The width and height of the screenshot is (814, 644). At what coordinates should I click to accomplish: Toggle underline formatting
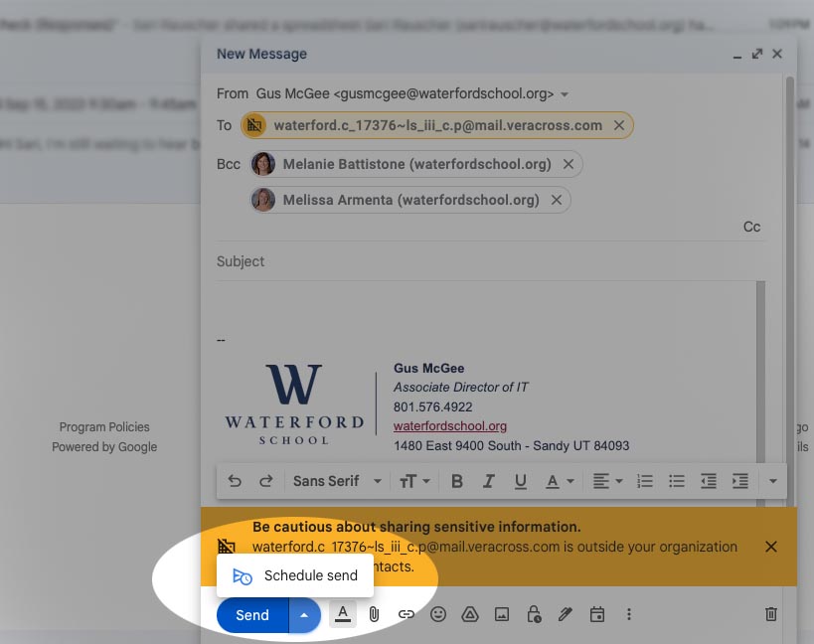click(520, 481)
